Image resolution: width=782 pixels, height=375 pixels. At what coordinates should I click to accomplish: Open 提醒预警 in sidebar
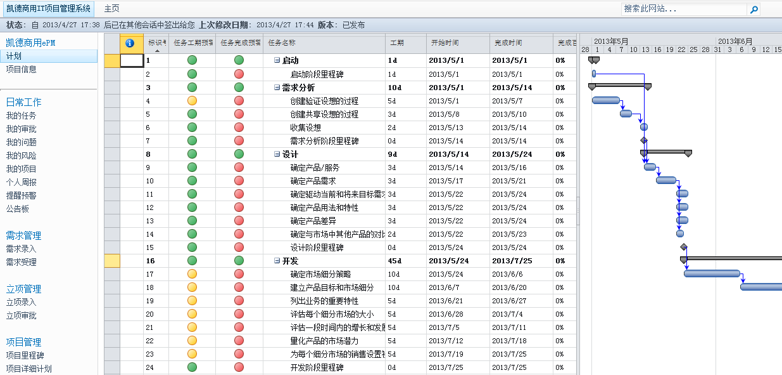pyautogui.click(x=21, y=196)
